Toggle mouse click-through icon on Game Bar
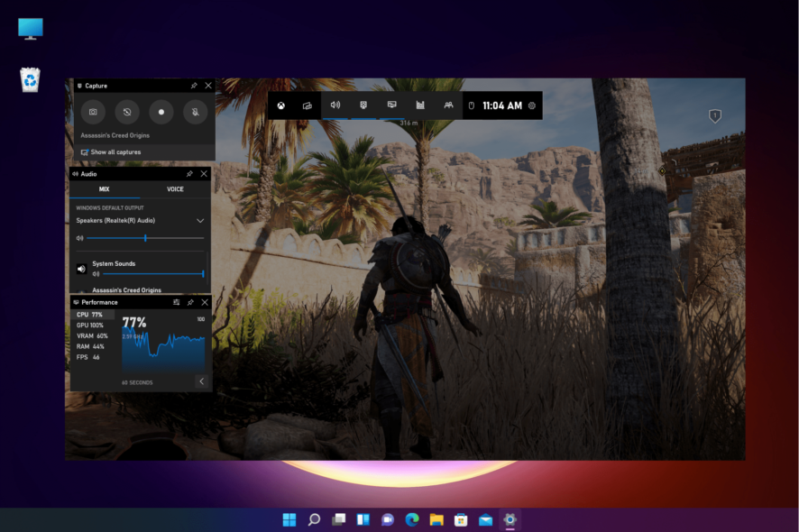Image resolution: width=799 pixels, height=532 pixels. coord(472,105)
